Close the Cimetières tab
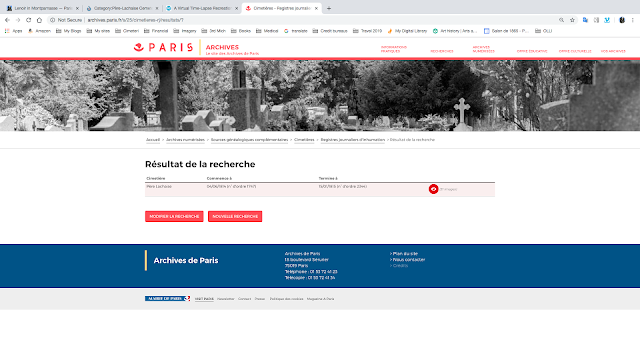This screenshot has width=640, height=360. (316, 8)
